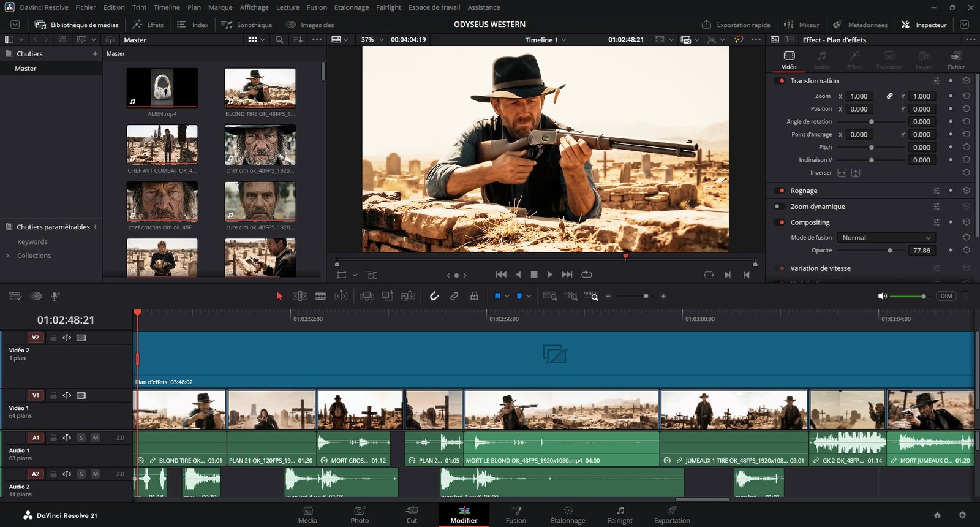Open the Fichier tab in Inspector
980x527 pixels.
pos(956,60)
